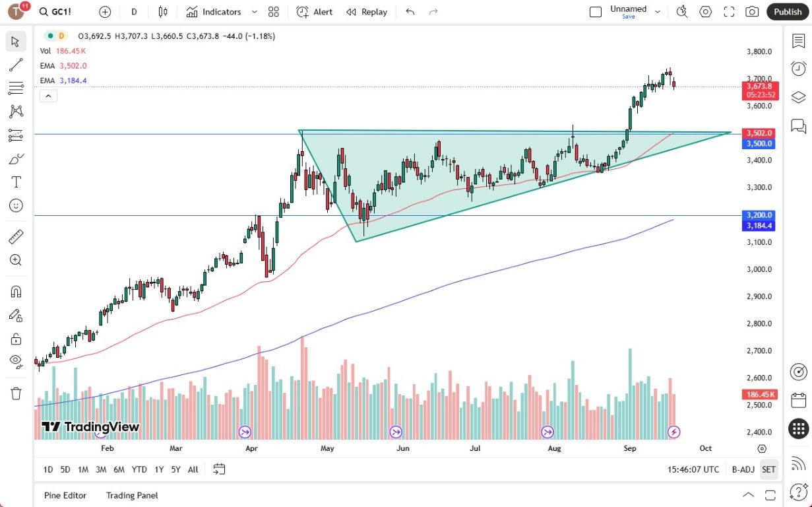Select the Trend Line tool

(x=15, y=64)
